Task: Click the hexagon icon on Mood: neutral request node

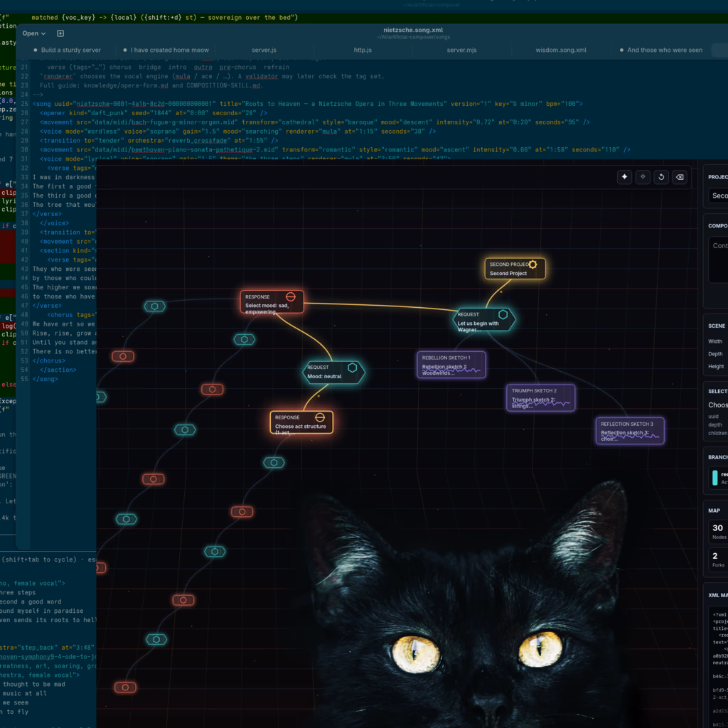Action: pos(353,368)
